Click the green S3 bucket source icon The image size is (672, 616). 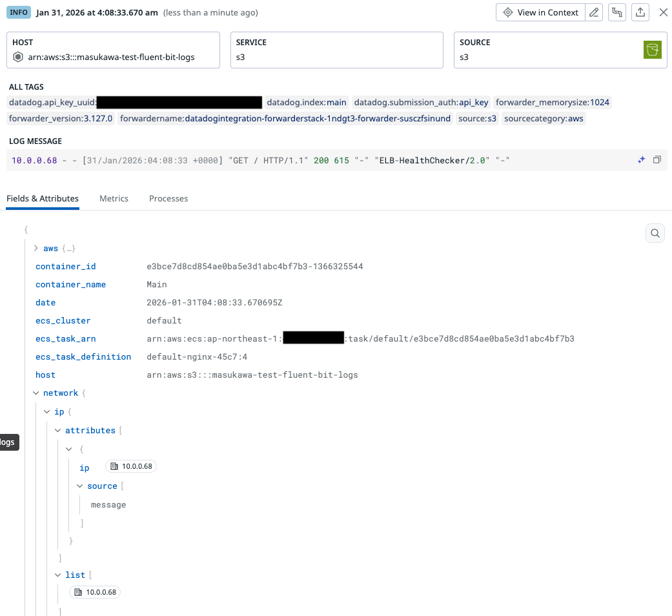(653, 50)
